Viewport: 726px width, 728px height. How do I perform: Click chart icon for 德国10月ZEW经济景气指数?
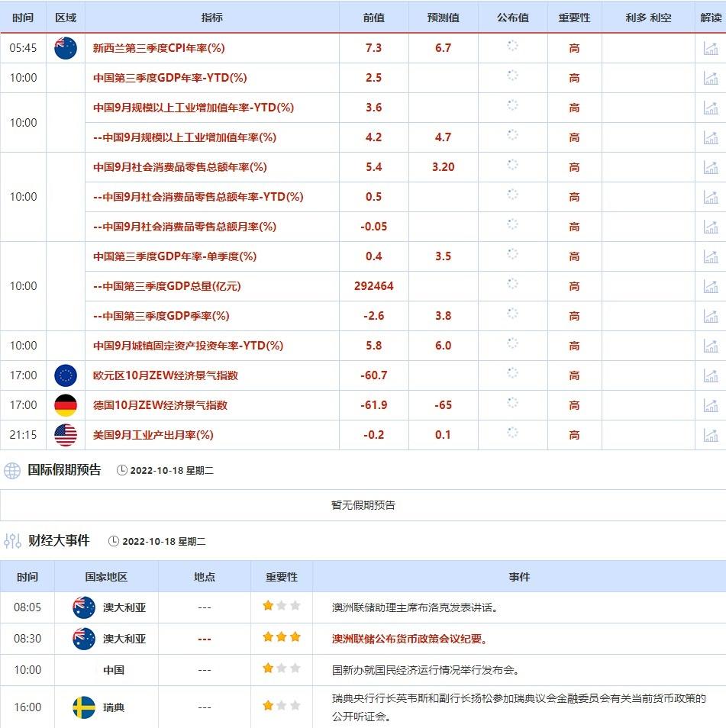[x=711, y=405]
